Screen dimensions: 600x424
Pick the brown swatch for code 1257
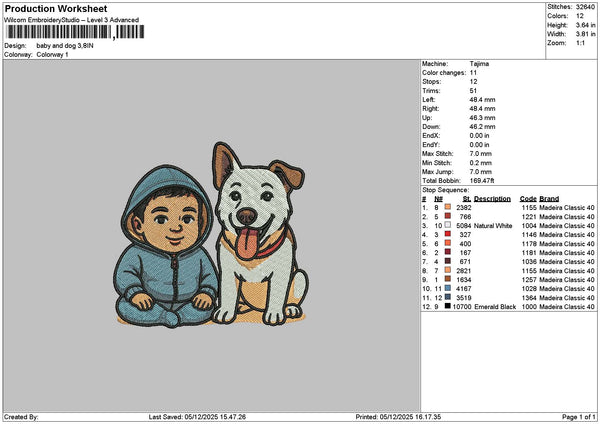pyautogui.click(x=447, y=279)
